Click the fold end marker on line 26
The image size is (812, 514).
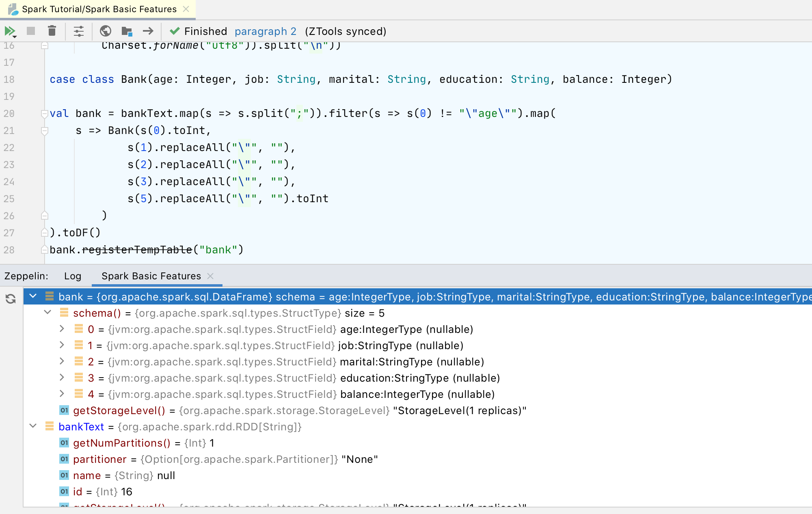45,215
